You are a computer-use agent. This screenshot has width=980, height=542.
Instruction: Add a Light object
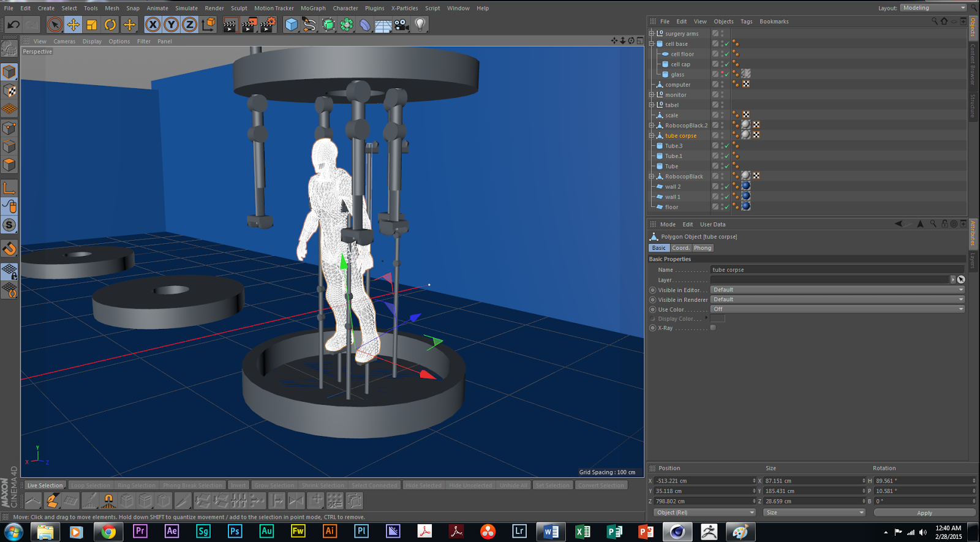(x=420, y=24)
